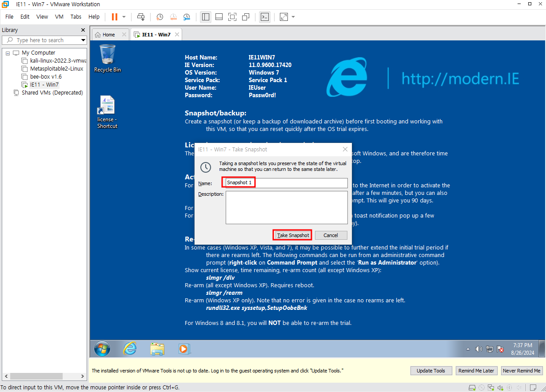Close the Take Snapshot dialog window
Image resolution: width=546 pixels, height=392 pixels.
(345, 150)
